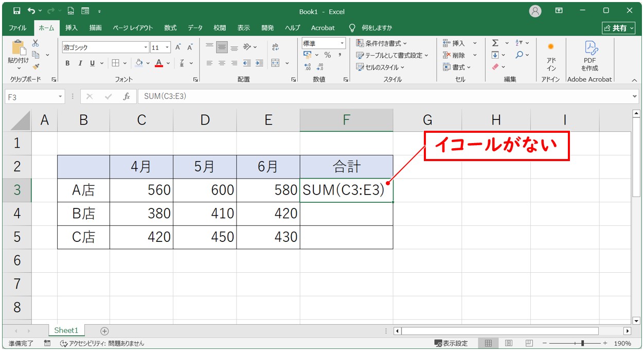Select cell F4 under the SUM formula

tap(346, 214)
